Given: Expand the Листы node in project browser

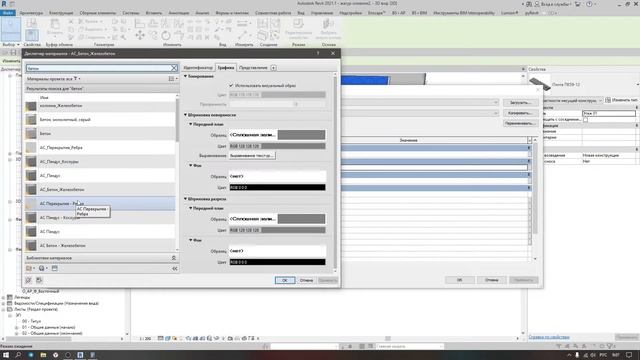Looking at the screenshot, I should (x=3, y=309).
